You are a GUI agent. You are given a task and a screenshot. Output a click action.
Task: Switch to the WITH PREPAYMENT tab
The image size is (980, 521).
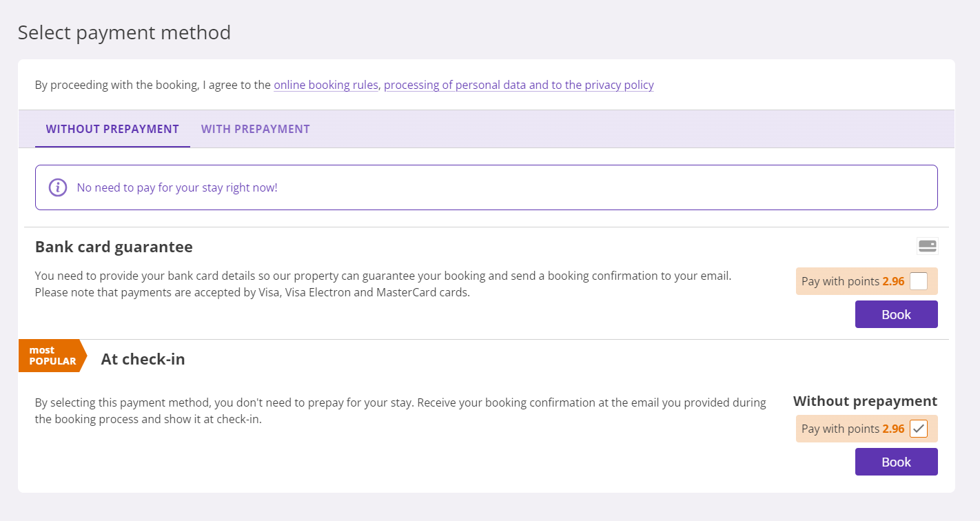[256, 129]
